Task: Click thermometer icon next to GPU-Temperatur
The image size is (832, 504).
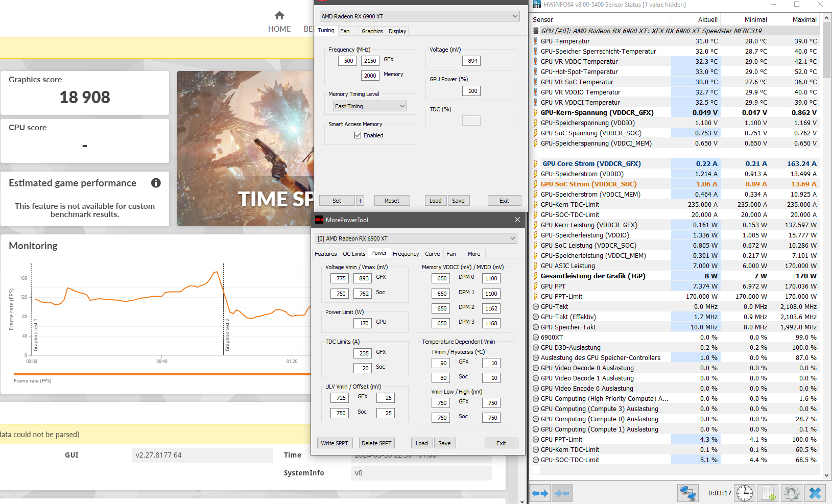Action: pyautogui.click(x=536, y=41)
